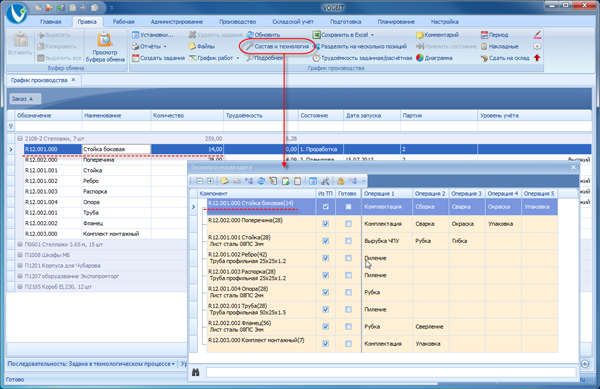Close the График производства tab
This screenshot has width=600, height=389.
coord(73,80)
